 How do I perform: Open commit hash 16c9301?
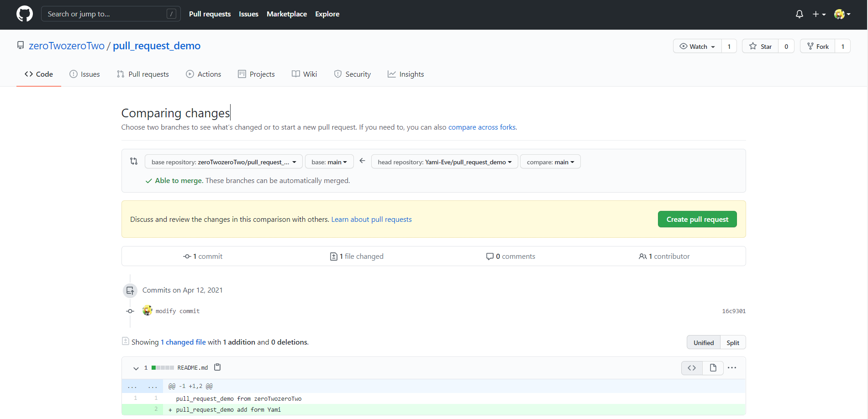[x=734, y=311]
